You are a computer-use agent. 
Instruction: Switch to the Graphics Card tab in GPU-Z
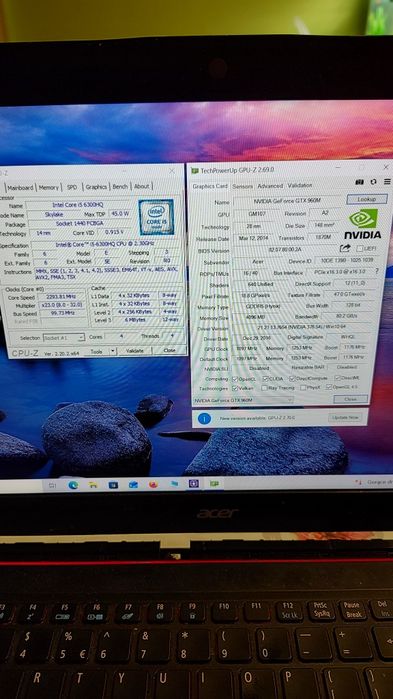click(210, 186)
